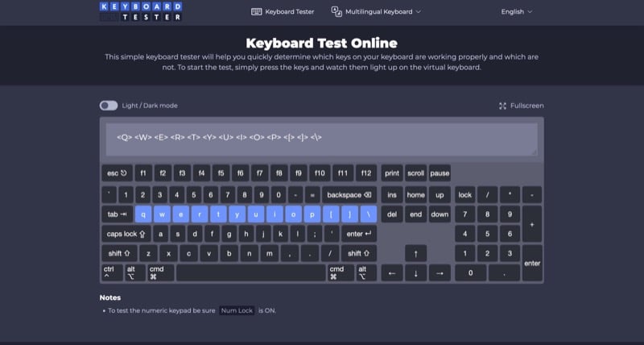Viewport: 644px width, 345px height.
Task: Click the ins key
Action: tap(392, 195)
